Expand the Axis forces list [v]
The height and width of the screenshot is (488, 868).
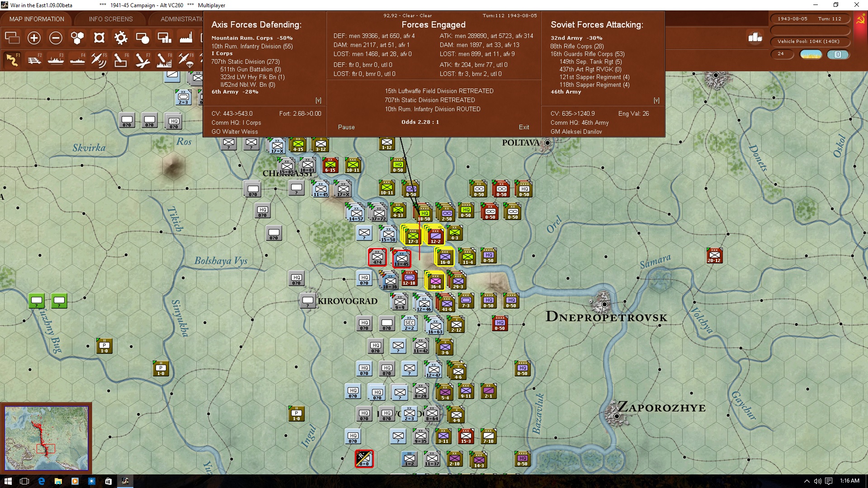(x=318, y=100)
